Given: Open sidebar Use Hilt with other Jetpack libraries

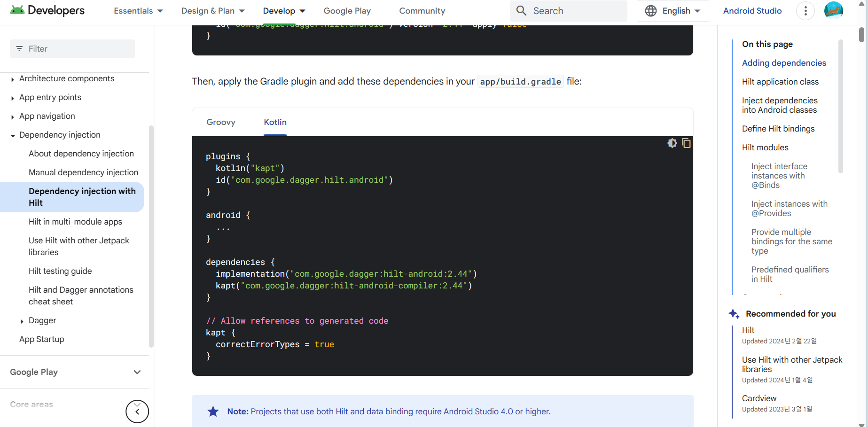Looking at the screenshot, I should click(79, 246).
